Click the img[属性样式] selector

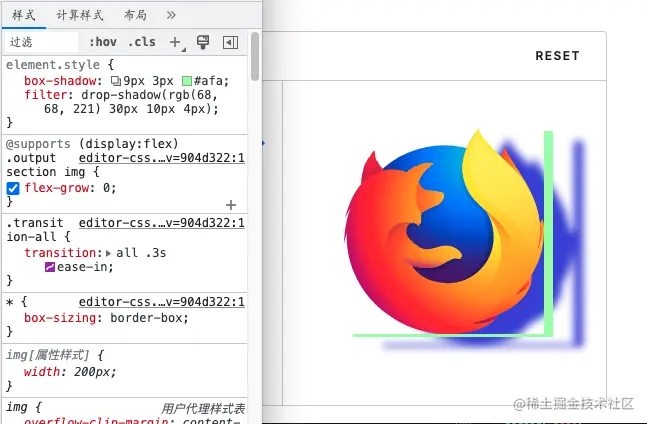pyautogui.click(x=47, y=355)
